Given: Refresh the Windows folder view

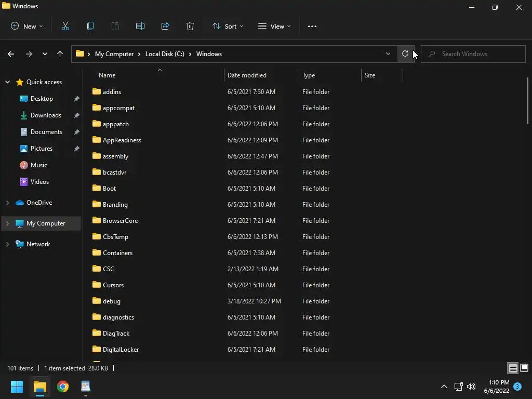Looking at the screenshot, I should point(405,54).
